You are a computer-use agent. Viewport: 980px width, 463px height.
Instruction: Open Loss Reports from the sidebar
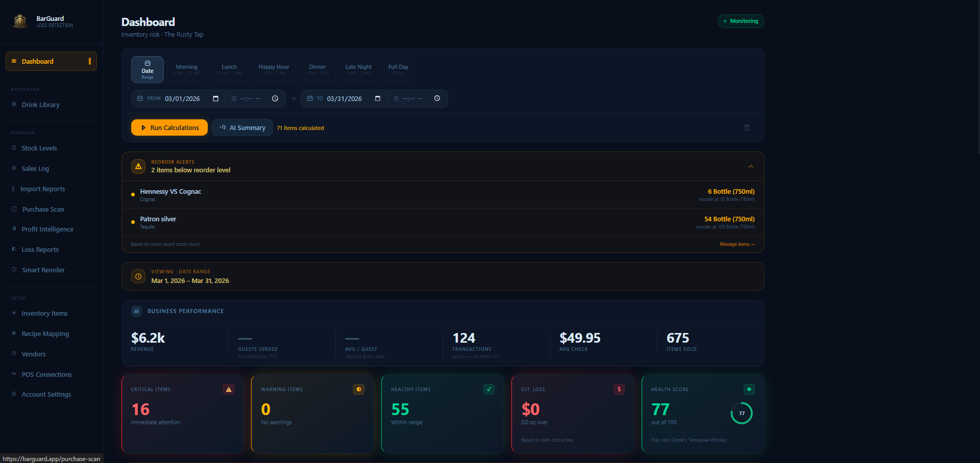pyautogui.click(x=40, y=249)
